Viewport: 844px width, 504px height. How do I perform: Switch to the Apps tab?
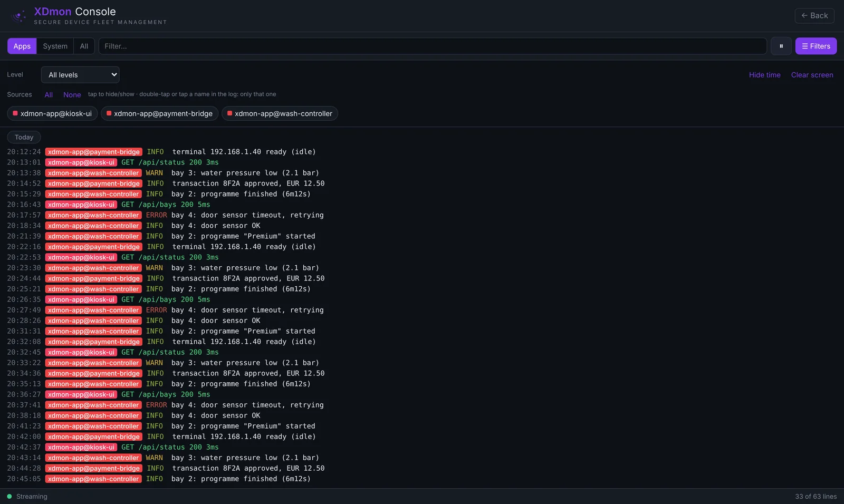tap(22, 46)
